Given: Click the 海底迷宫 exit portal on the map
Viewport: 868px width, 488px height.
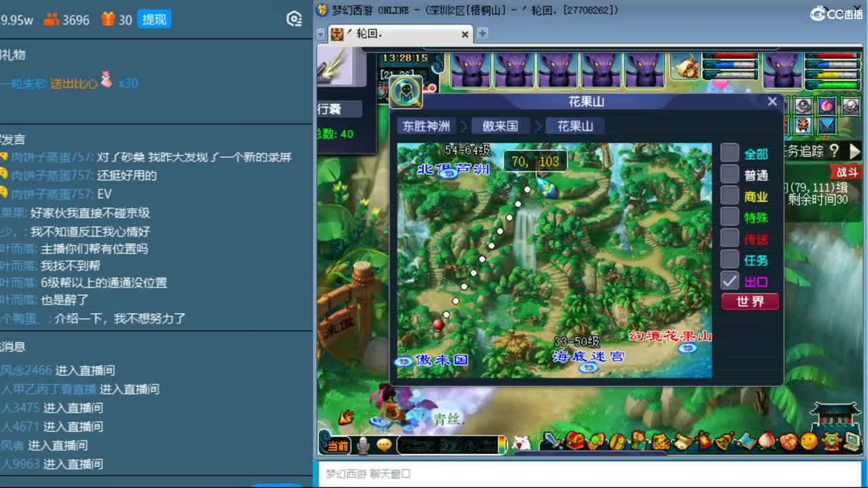Looking at the screenshot, I should point(588,367).
